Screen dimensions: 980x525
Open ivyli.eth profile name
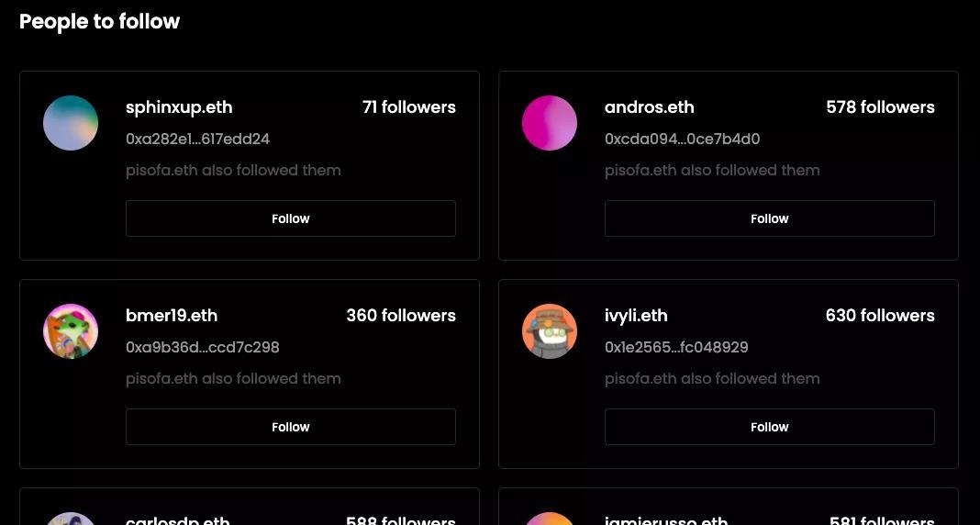point(636,317)
